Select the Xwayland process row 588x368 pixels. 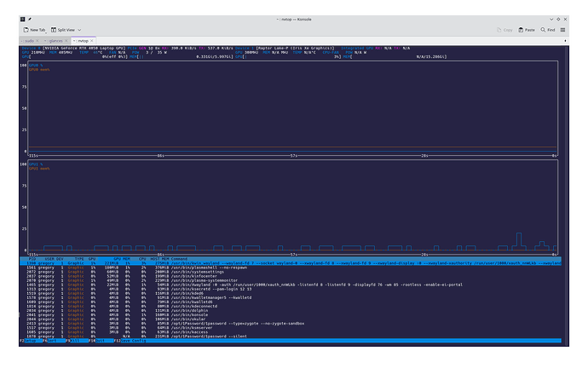(291, 285)
